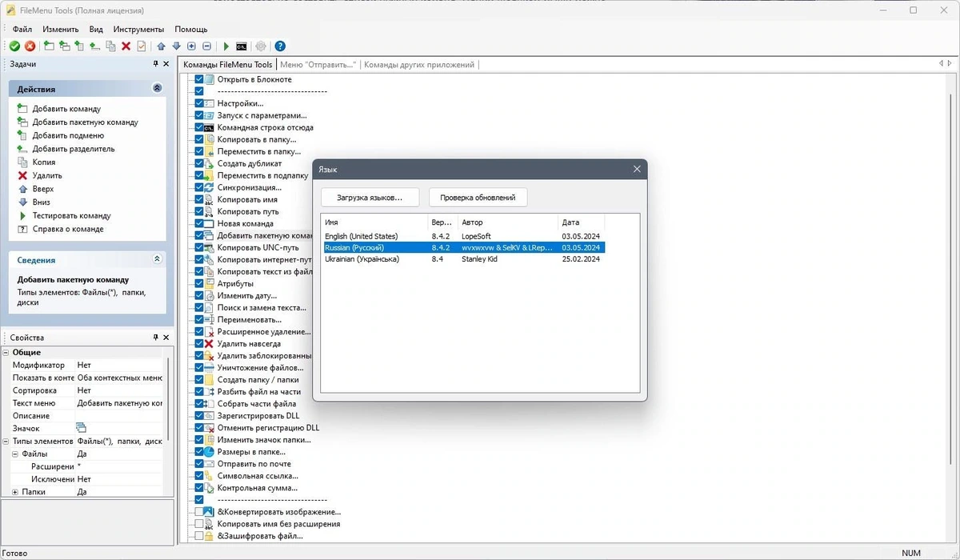This screenshot has height=560, width=960.
Task: Click the Модификатор property value field
Action: (119, 365)
